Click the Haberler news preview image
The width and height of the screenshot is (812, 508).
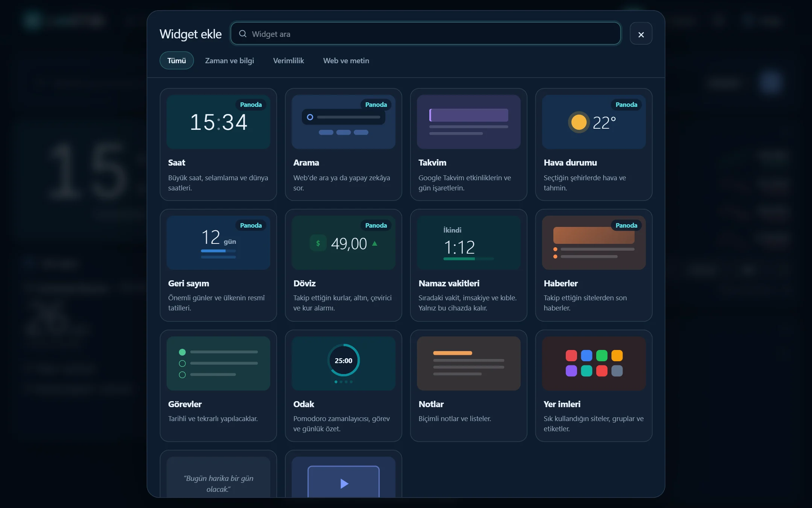pos(594,243)
